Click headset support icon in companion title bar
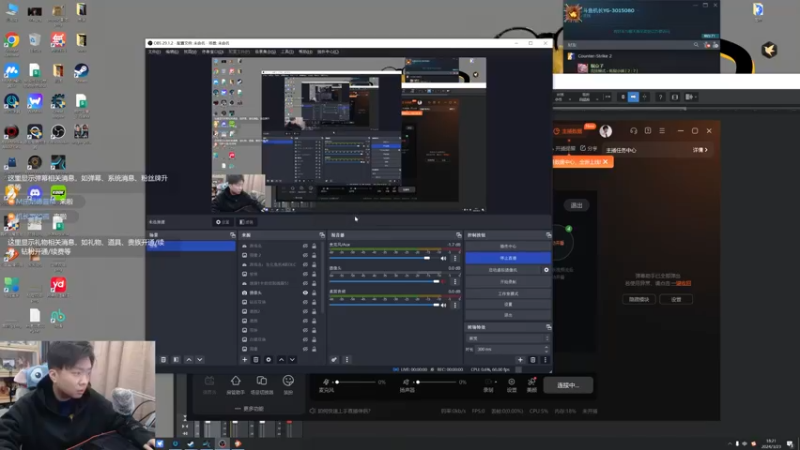 click(633, 131)
